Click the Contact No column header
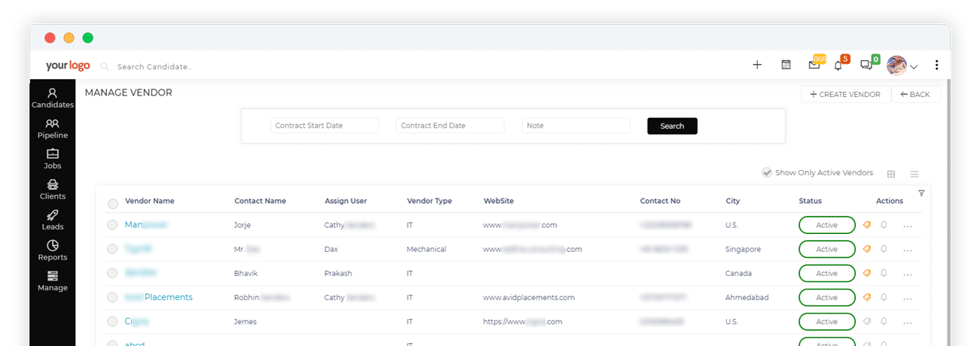Screen dimensions: 980x346 pos(660,201)
